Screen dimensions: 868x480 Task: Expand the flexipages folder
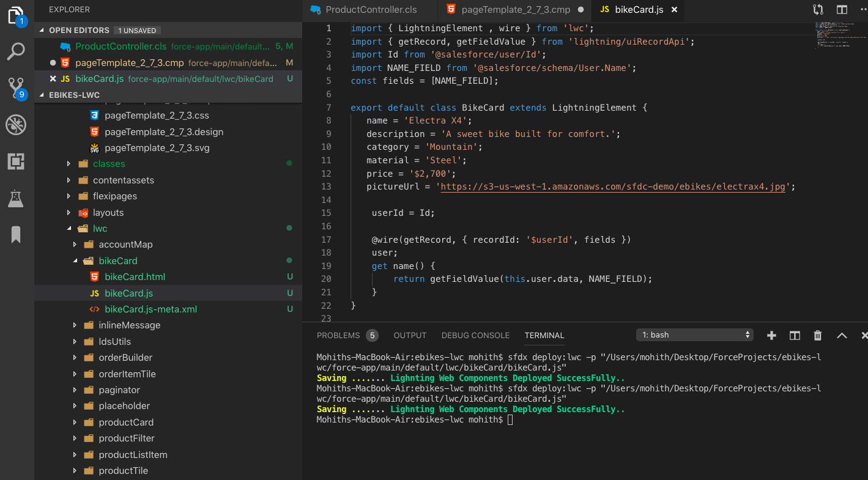tap(70, 196)
